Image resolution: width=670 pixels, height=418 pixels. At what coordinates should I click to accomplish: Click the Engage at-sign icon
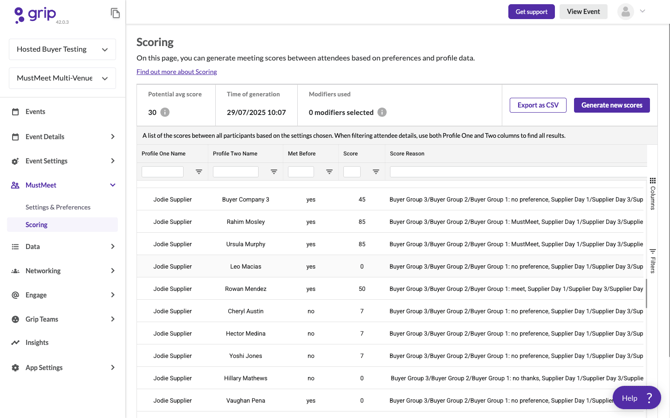15,295
